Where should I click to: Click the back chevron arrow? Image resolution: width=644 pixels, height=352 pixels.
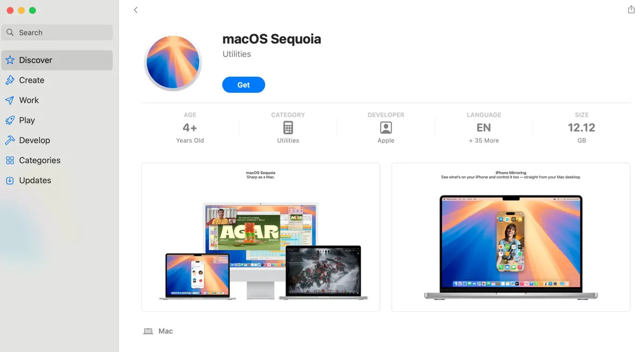136,10
